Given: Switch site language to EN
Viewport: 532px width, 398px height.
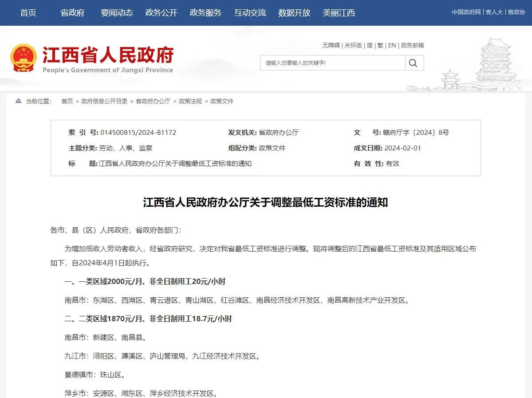Looking at the screenshot, I should pos(392,45).
